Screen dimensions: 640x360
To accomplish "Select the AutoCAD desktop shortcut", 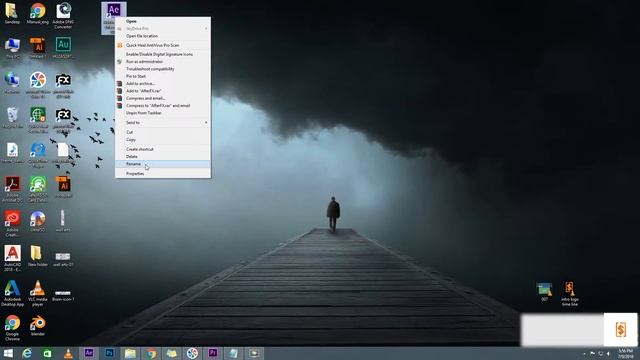I will pos(12,258).
